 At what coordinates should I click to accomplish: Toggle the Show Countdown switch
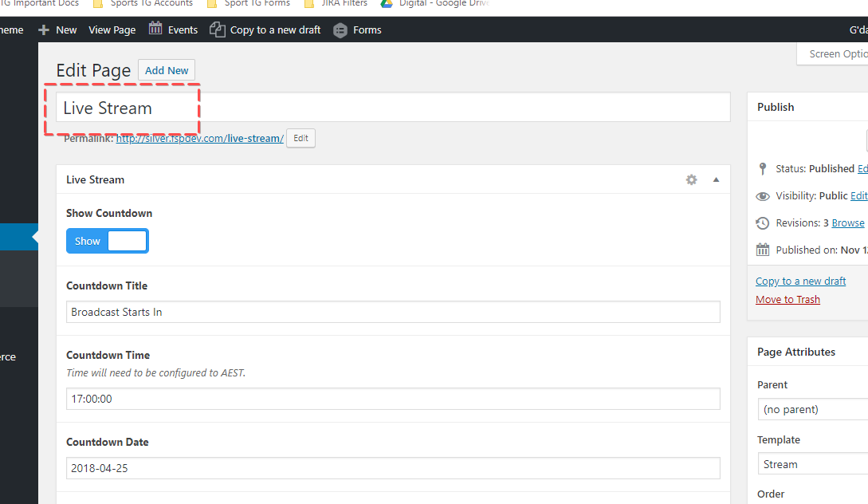(x=108, y=241)
